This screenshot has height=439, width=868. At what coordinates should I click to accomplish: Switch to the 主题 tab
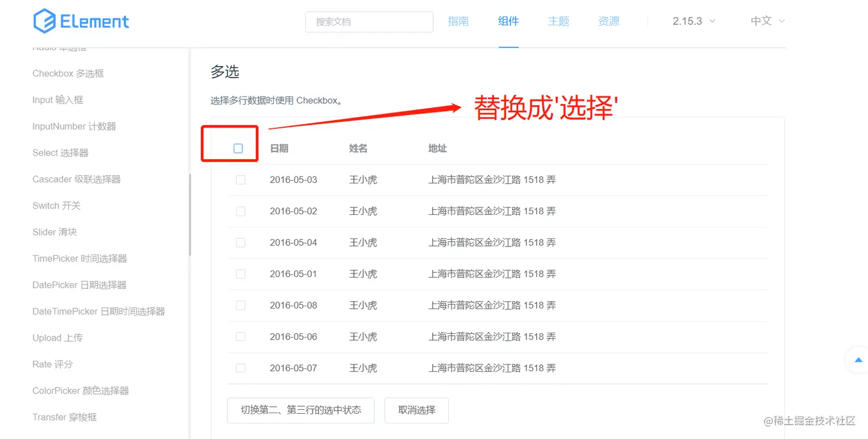tap(558, 21)
